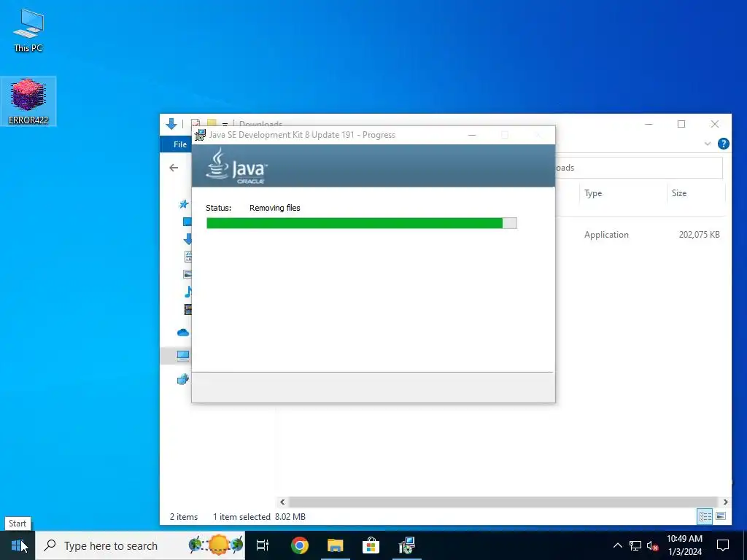The height and width of the screenshot is (560, 747).
Task: Expand the Explorer ribbon with the chevron
Action: [708, 144]
